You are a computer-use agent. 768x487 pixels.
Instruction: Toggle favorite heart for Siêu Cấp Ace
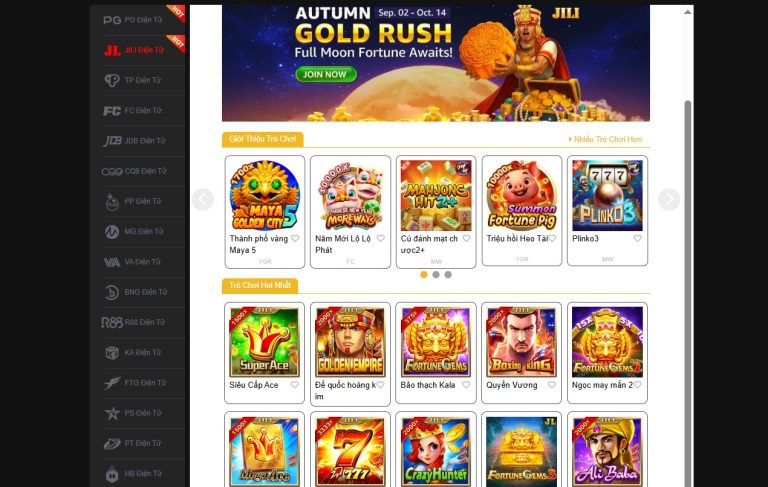tap(295, 385)
